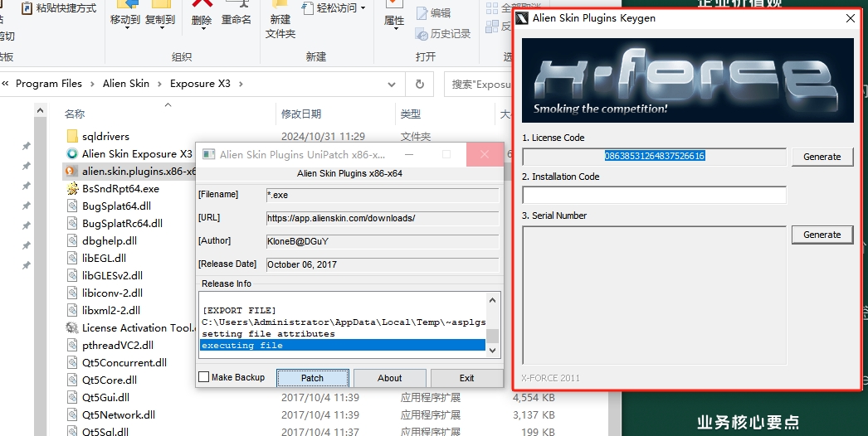Select the BugSplat64.dll file icon
Viewport: 868px width, 436px height.
[x=72, y=206]
